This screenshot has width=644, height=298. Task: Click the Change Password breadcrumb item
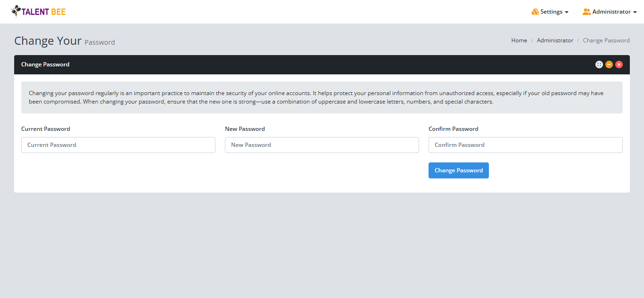tap(606, 40)
